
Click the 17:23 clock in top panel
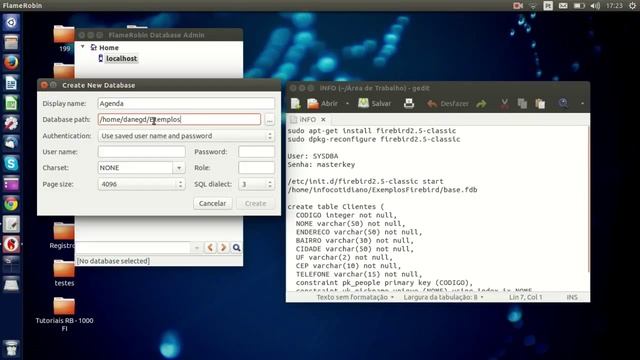click(x=614, y=5)
